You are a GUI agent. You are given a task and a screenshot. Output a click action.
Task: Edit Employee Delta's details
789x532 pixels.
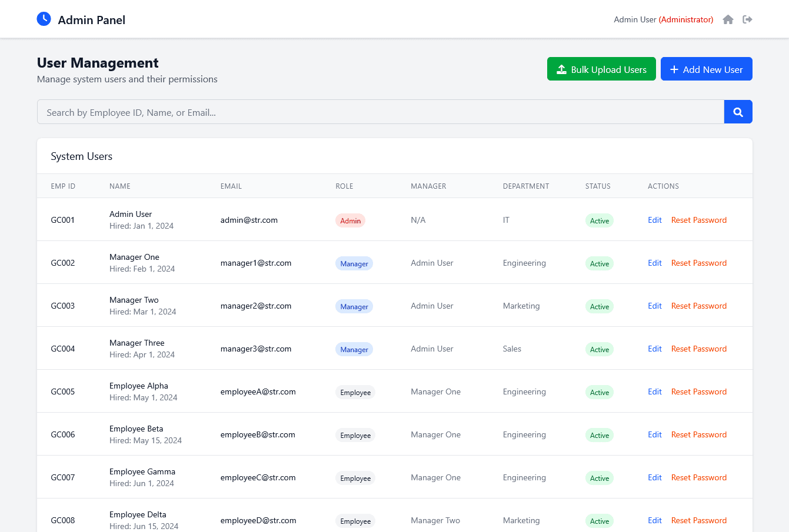coord(654,520)
